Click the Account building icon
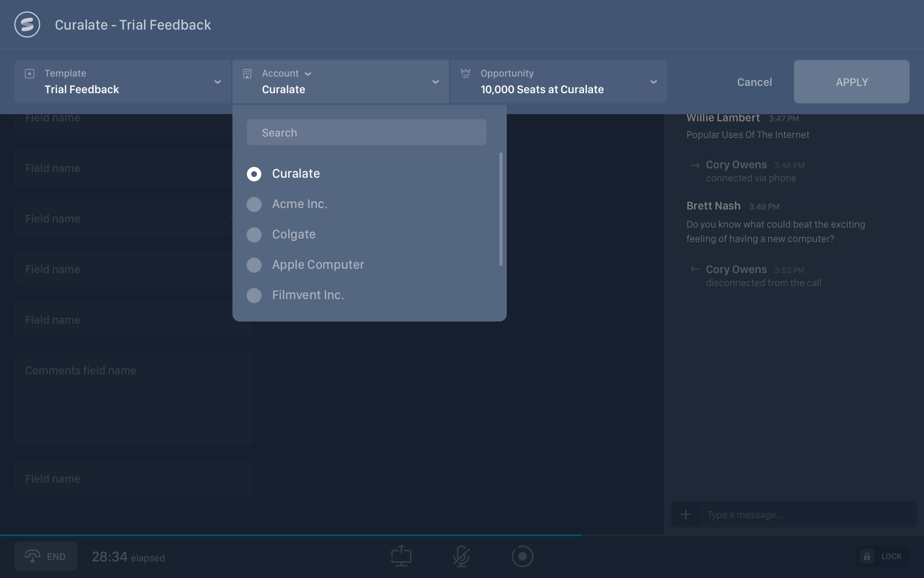 (247, 73)
